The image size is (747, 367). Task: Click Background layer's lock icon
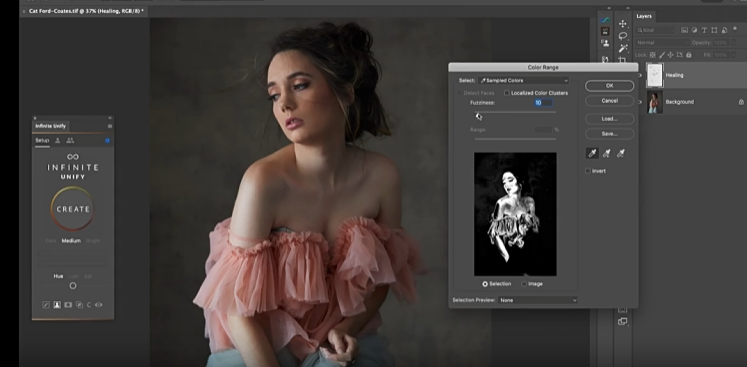click(741, 102)
